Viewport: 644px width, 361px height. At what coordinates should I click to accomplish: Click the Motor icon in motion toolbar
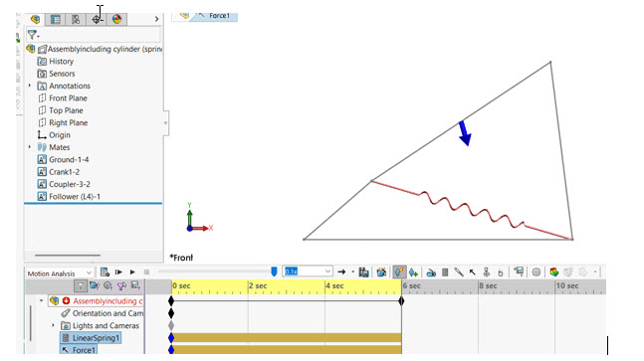coord(431,271)
